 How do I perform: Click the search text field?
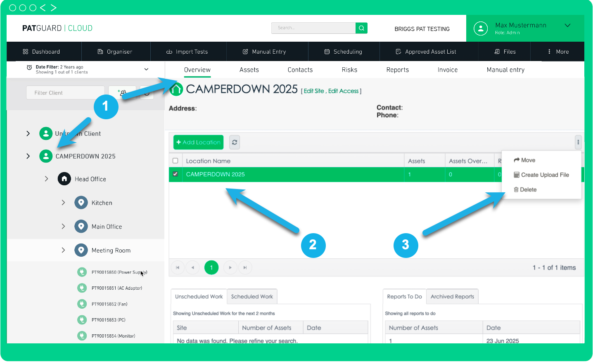(313, 28)
